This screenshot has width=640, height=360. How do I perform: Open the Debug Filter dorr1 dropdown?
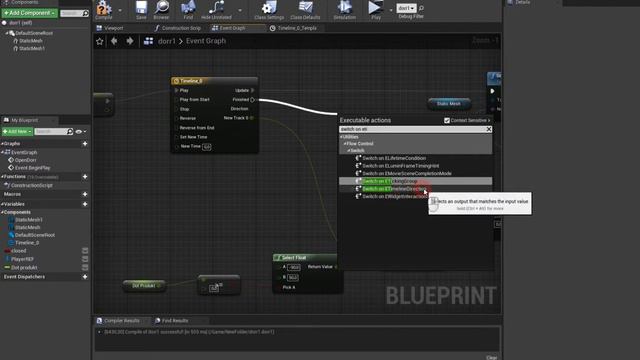(x=407, y=8)
